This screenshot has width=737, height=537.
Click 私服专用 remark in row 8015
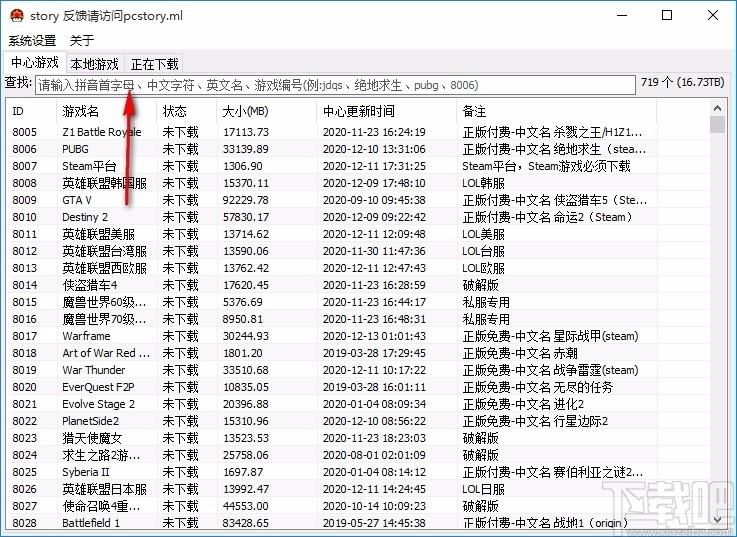click(x=486, y=302)
